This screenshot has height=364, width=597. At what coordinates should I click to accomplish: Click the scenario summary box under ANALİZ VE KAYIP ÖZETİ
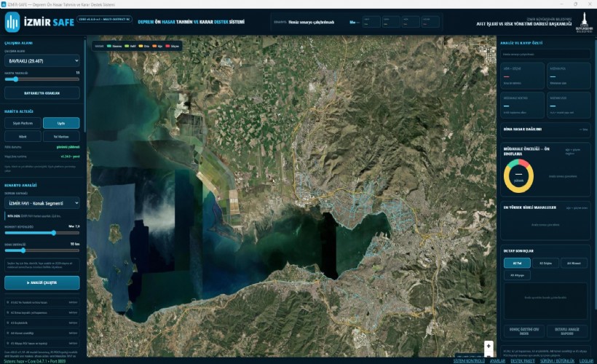click(545, 55)
